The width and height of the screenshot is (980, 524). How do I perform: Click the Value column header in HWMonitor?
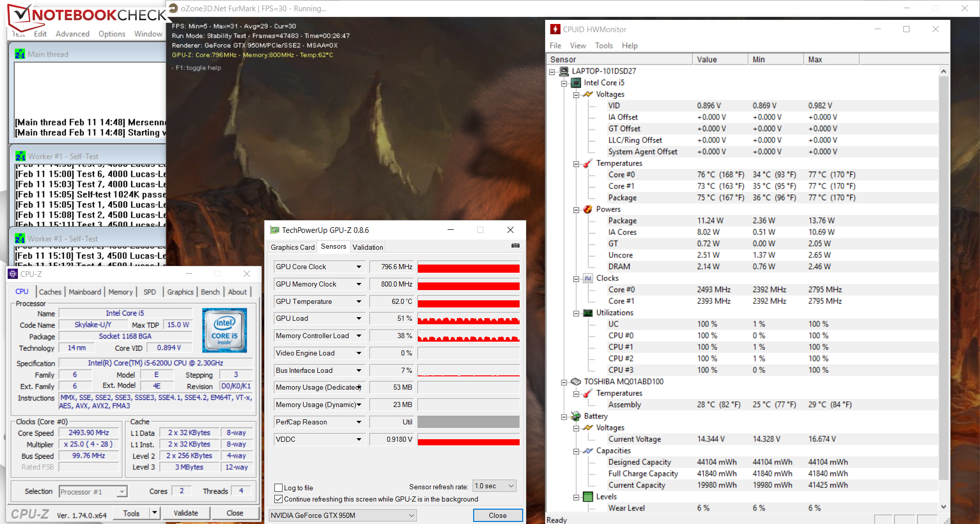pyautogui.click(x=720, y=59)
